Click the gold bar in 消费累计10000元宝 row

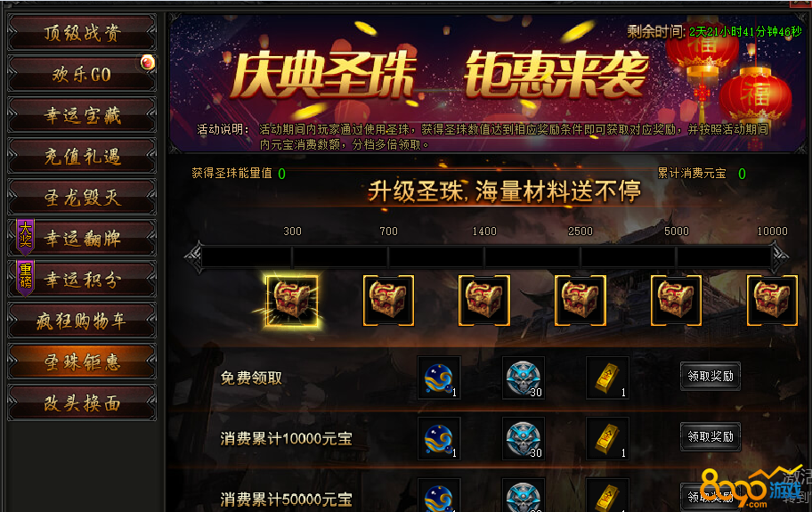click(x=607, y=438)
